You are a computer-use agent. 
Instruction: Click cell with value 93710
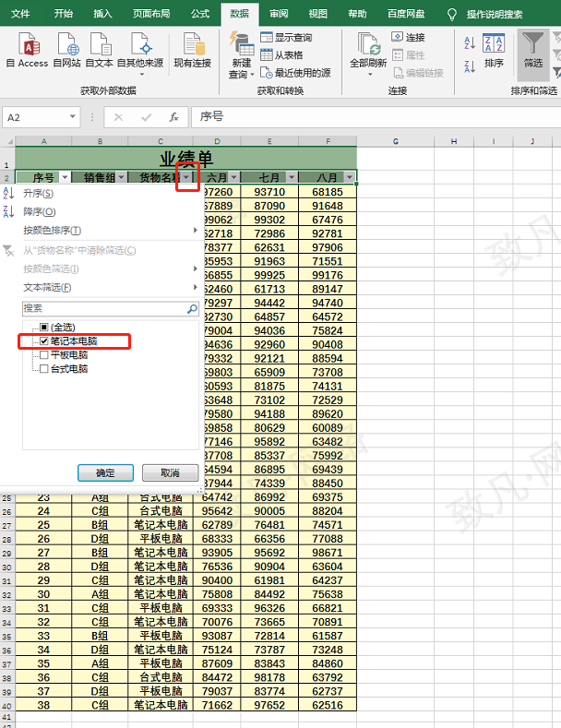point(269,192)
